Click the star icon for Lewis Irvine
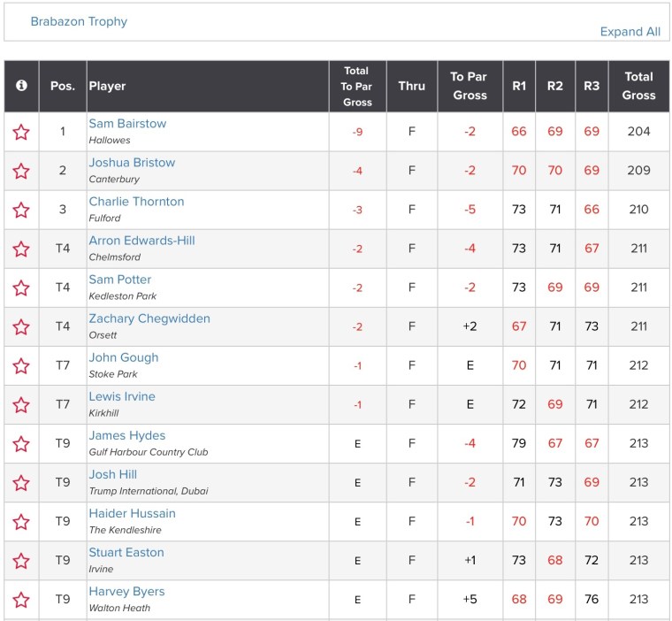Viewport: 672px width, 621px height. (x=21, y=404)
